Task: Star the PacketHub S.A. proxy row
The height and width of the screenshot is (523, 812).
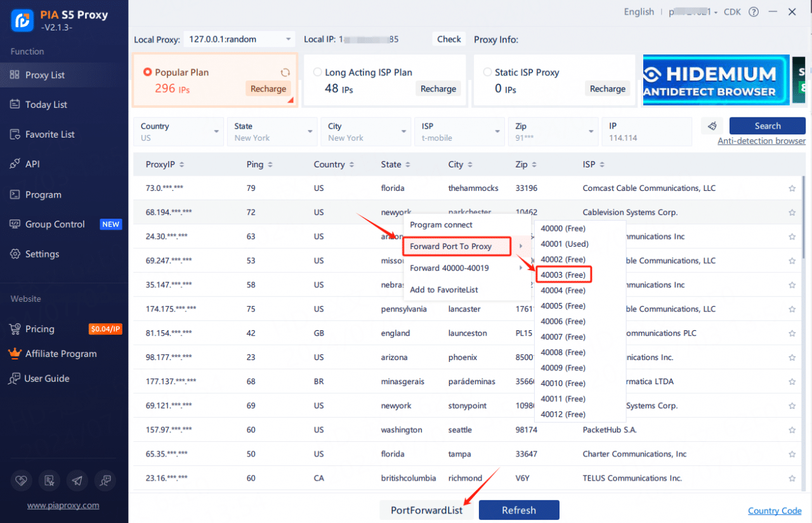Action: (x=792, y=430)
